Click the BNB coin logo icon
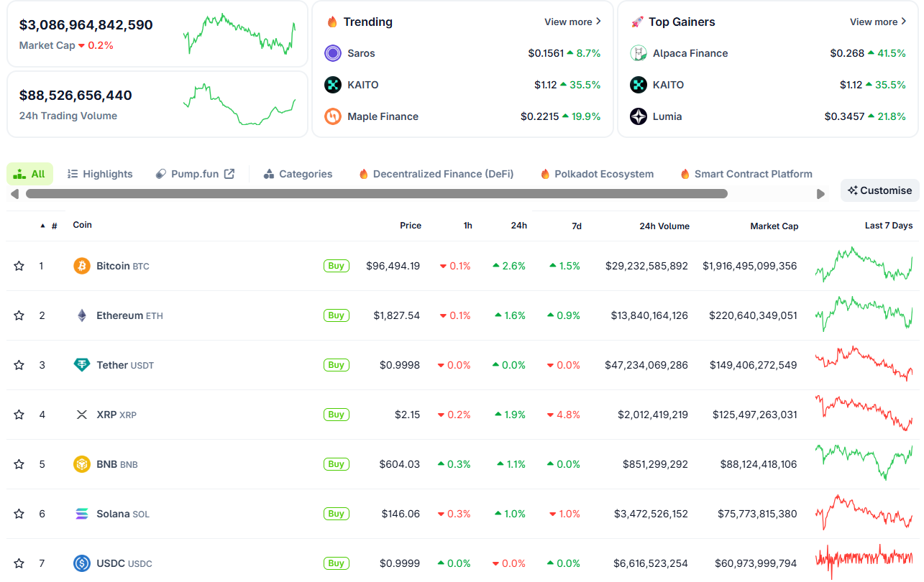Viewport: 924px width, 582px height. click(82, 464)
